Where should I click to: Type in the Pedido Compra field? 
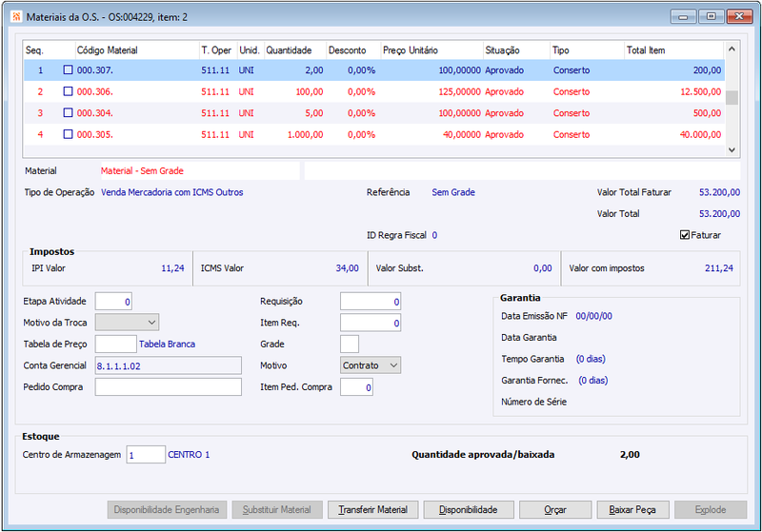pyautogui.click(x=168, y=387)
